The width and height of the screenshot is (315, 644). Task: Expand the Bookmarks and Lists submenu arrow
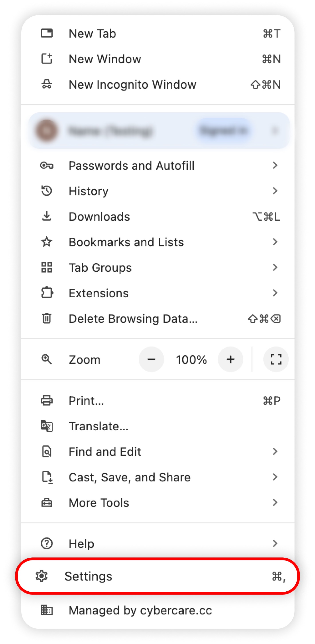point(275,242)
